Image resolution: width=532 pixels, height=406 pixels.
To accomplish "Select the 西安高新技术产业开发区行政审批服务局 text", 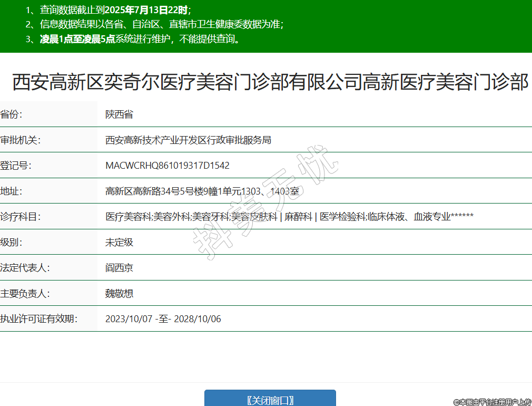I will pos(188,140).
